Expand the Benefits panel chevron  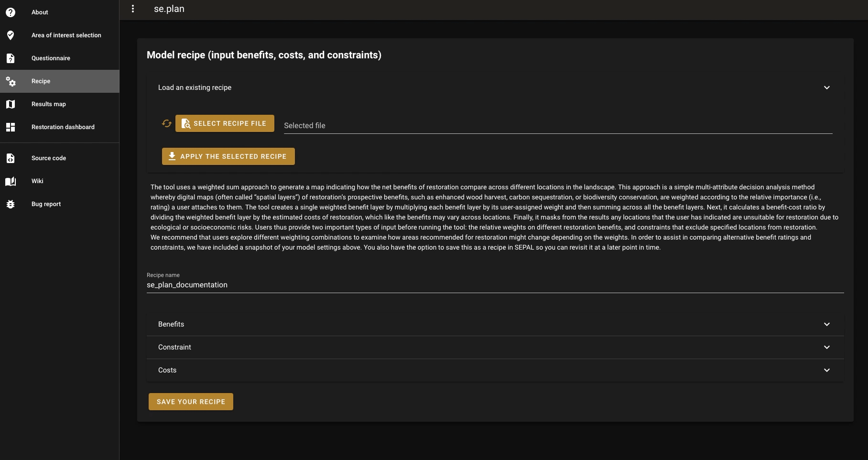pos(827,324)
